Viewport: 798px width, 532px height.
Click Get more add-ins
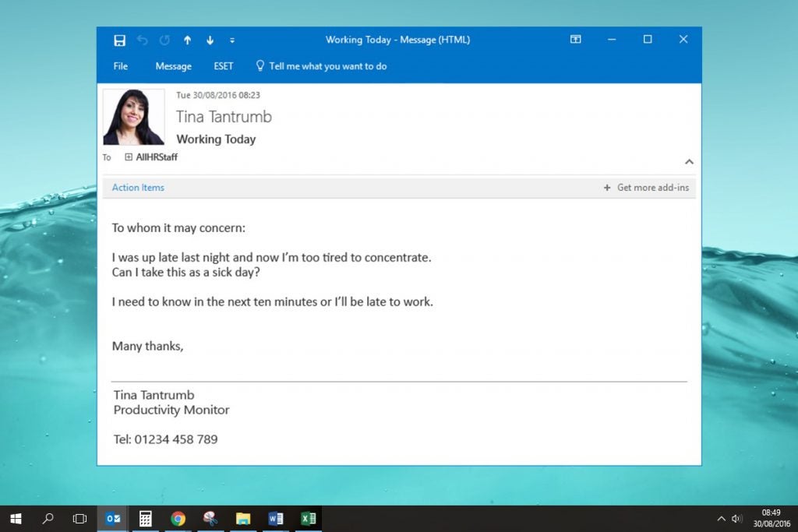(x=646, y=188)
